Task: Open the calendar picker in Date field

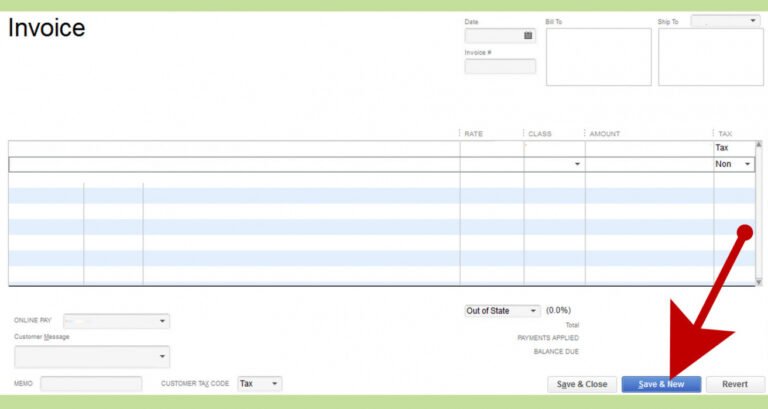Action: (528, 36)
